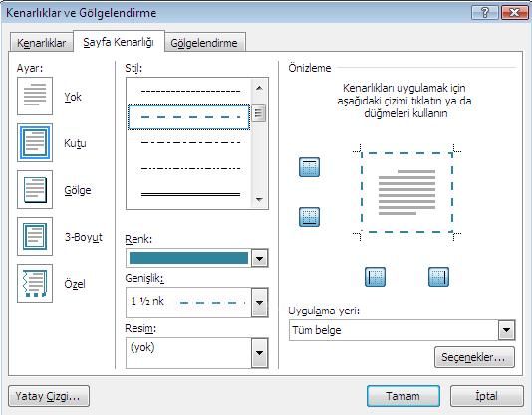Switch to the Gölgelendirme tab
Image resolution: width=532 pixels, height=415 pixels.
click(x=204, y=43)
